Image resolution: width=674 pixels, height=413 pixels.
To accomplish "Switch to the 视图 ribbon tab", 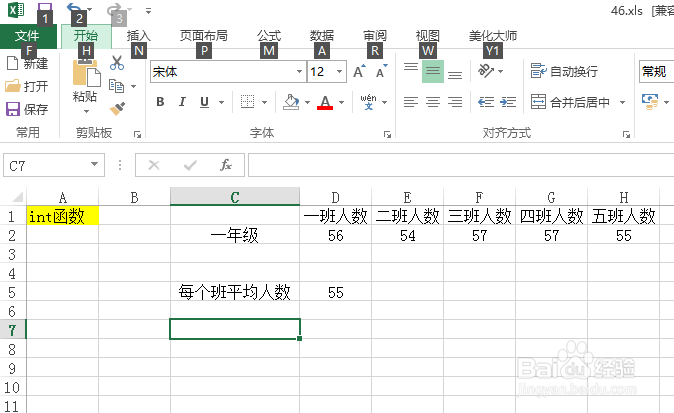I will tap(428, 36).
